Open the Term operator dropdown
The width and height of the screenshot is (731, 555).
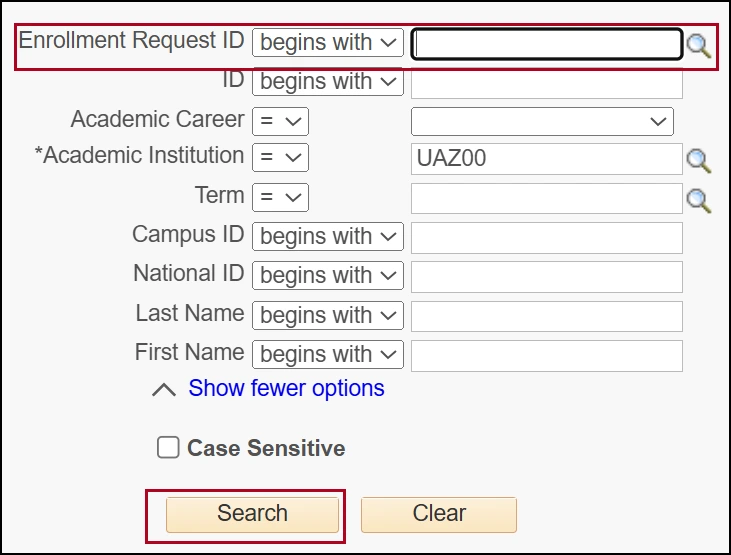tap(280, 197)
